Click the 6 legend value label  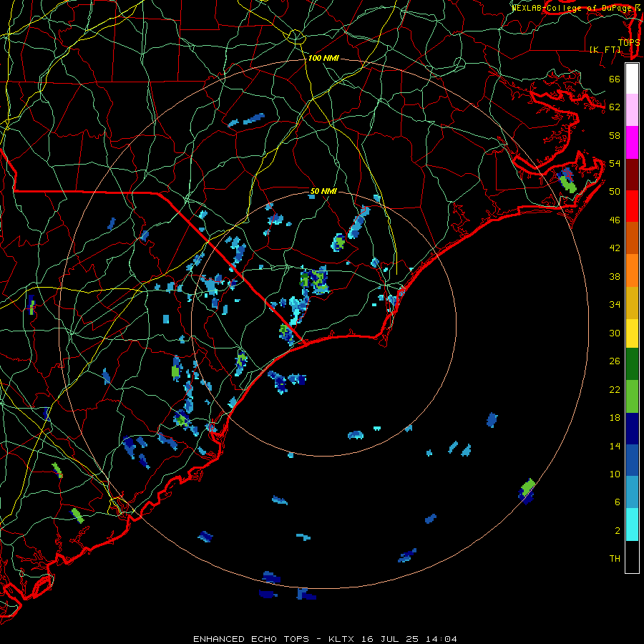(618, 502)
